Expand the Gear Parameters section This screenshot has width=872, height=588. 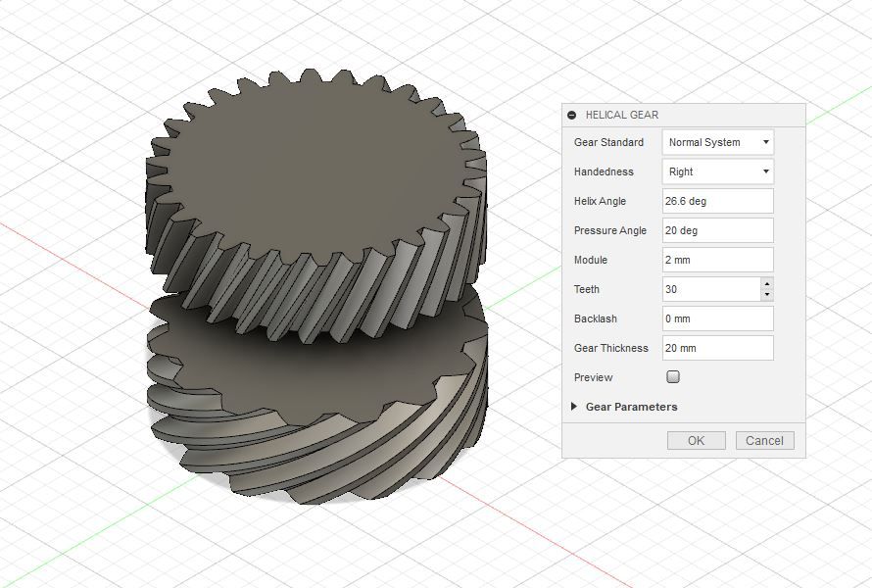pyautogui.click(x=574, y=407)
